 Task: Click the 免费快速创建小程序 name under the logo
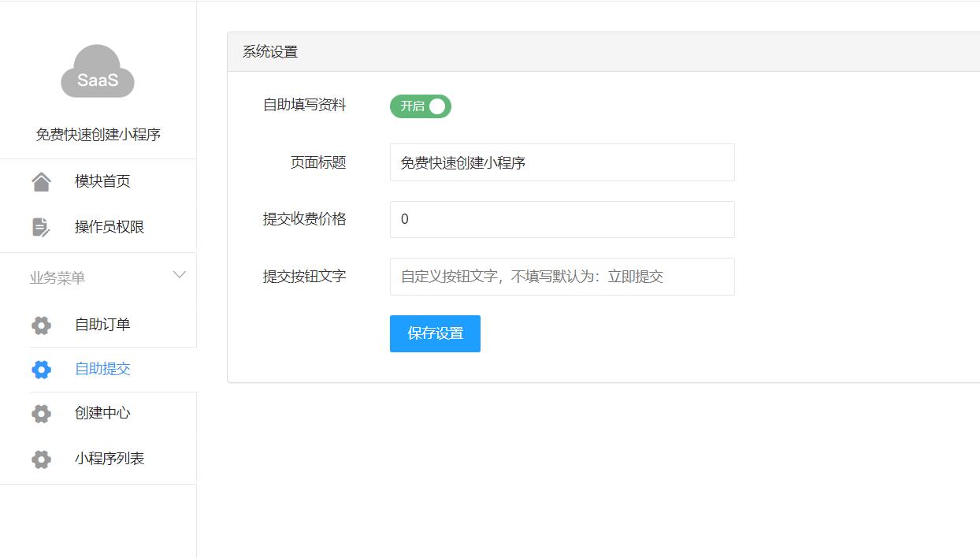98,135
